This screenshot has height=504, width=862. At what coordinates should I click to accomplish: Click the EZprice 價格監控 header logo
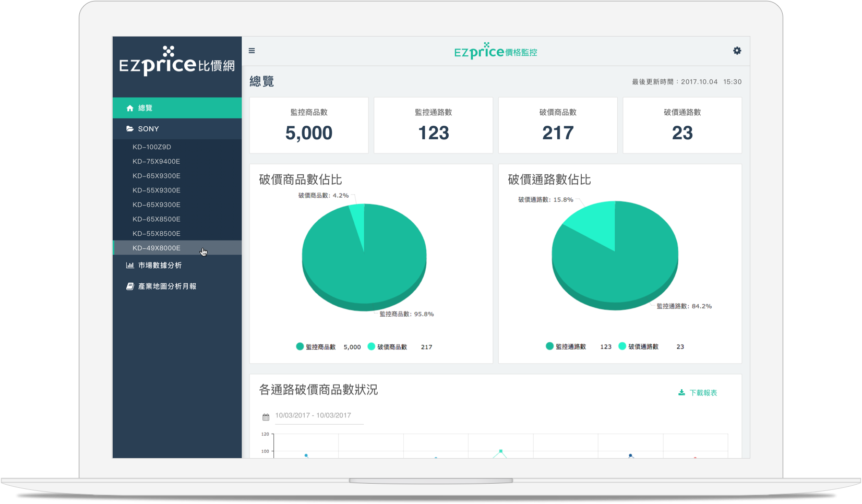495,51
